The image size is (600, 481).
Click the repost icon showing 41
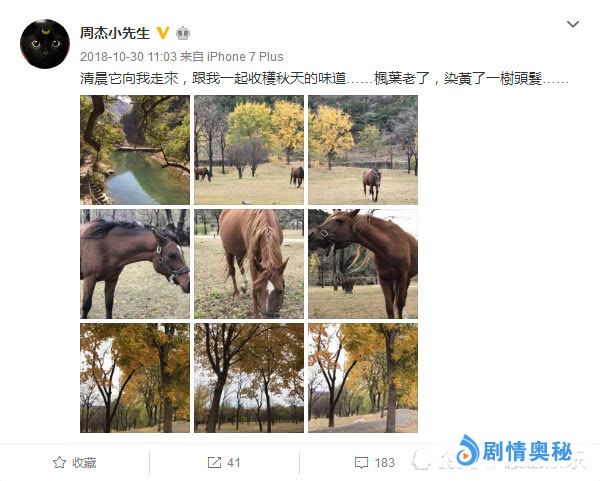(x=214, y=463)
